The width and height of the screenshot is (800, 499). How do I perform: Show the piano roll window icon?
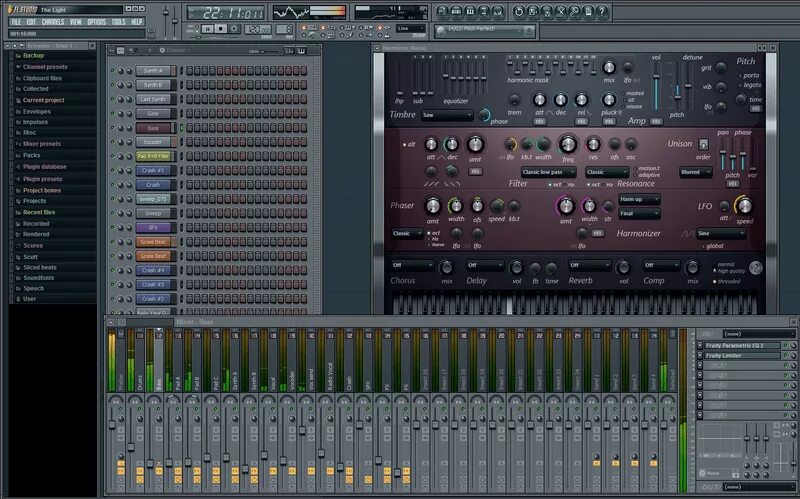(470, 11)
